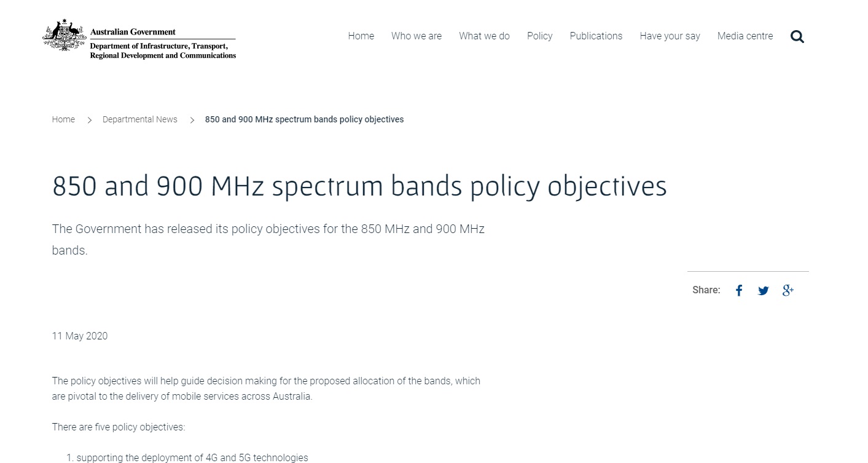Open the Who we are menu
This screenshot has width=868, height=463.
[x=416, y=36]
